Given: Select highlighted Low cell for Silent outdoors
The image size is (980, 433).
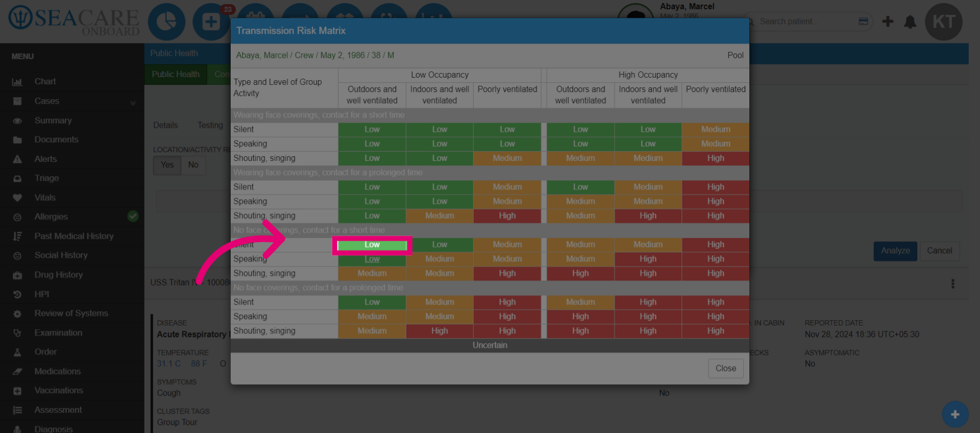Looking at the screenshot, I should pos(372,245).
